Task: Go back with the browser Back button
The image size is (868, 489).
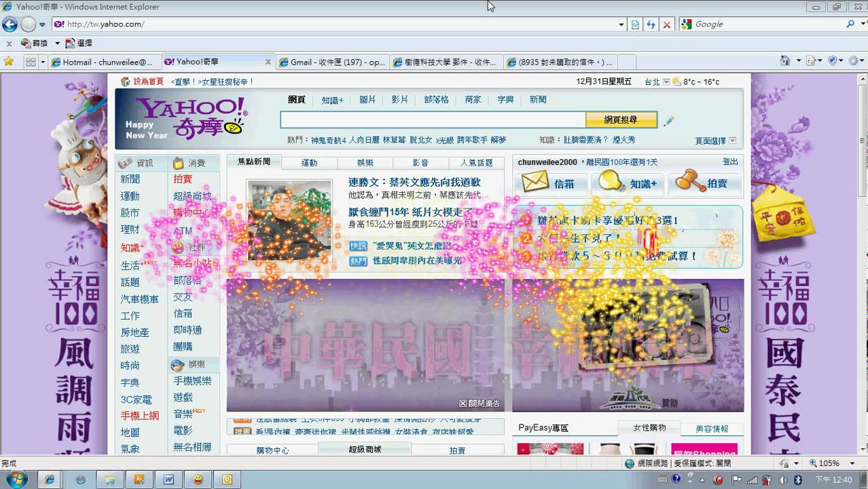Action: pos(10,24)
